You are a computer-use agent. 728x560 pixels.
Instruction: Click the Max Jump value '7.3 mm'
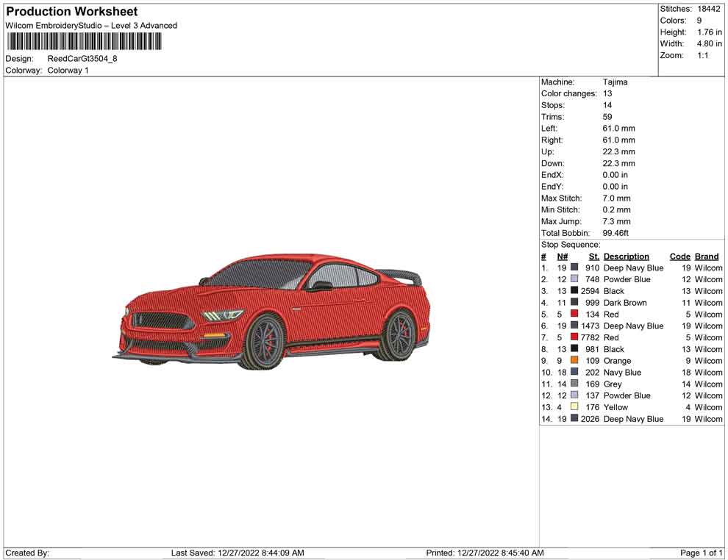pyautogui.click(x=616, y=221)
